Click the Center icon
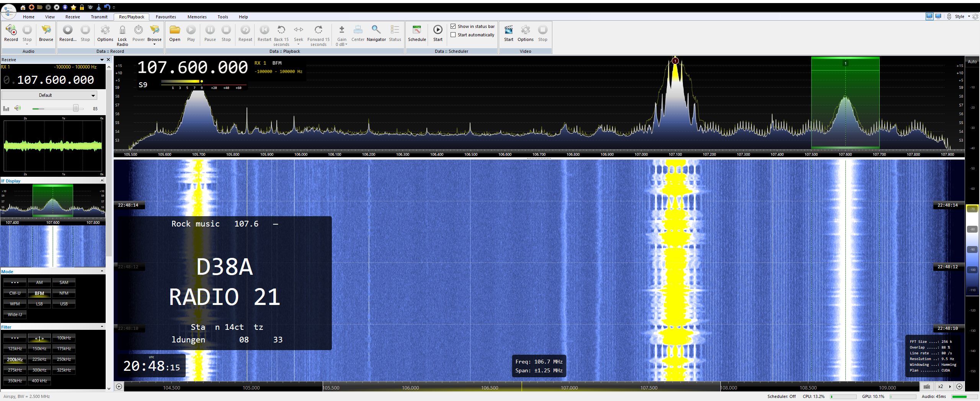The width and height of the screenshot is (980, 401). [x=358, y=30]
